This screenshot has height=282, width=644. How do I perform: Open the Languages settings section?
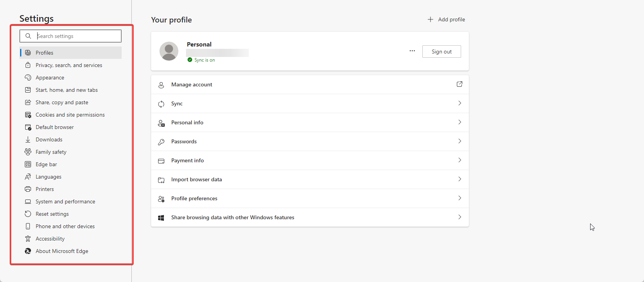[71, 177]
